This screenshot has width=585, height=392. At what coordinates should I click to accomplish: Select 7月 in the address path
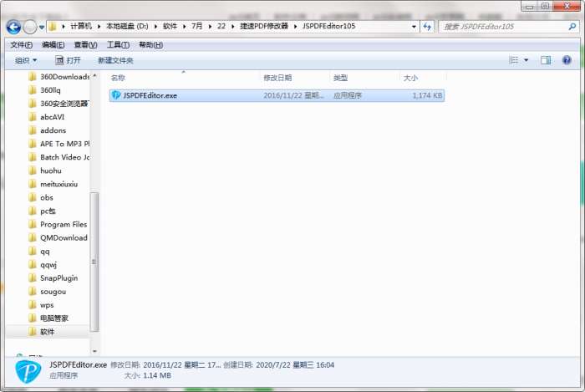coord(196,26)
